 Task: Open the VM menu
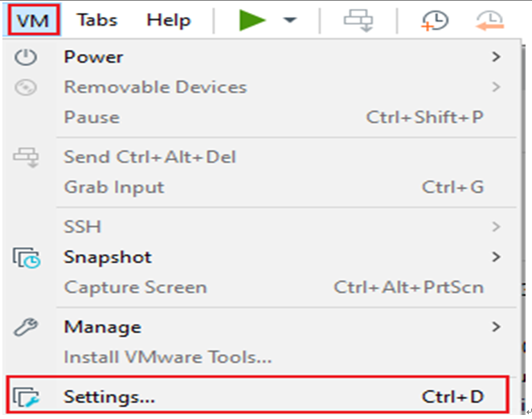tap(32, 19)
